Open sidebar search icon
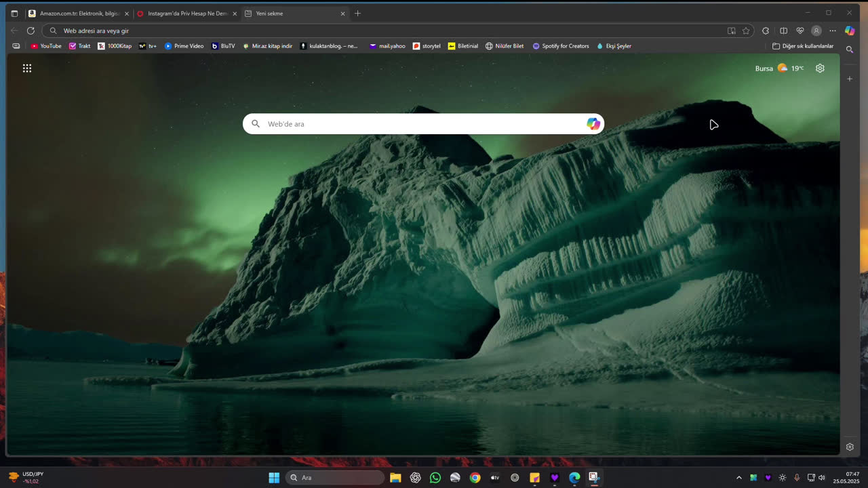The width and height of the screenshot is (868, 488). (850, 49)
